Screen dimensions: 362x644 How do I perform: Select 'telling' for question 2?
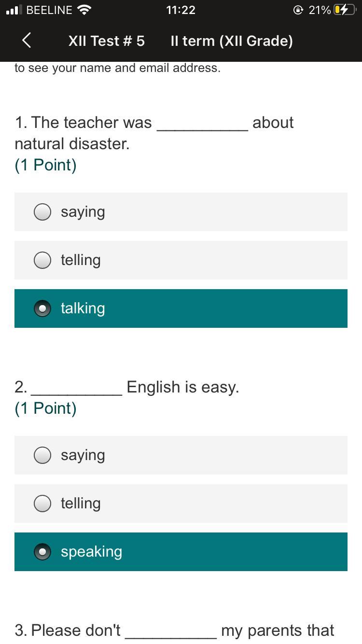pyautogui.click(x=42, y=504)
